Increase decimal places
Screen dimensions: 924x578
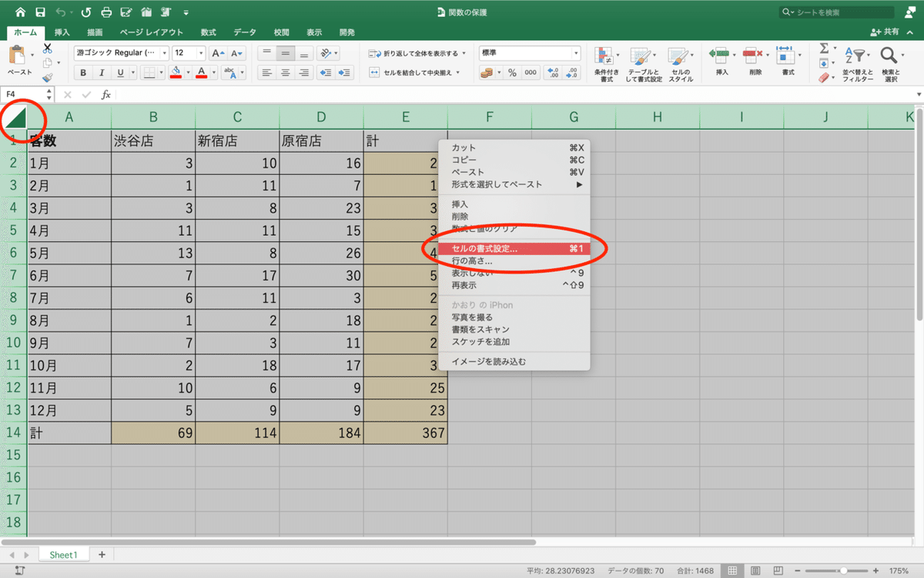click(x=554, y=72)
